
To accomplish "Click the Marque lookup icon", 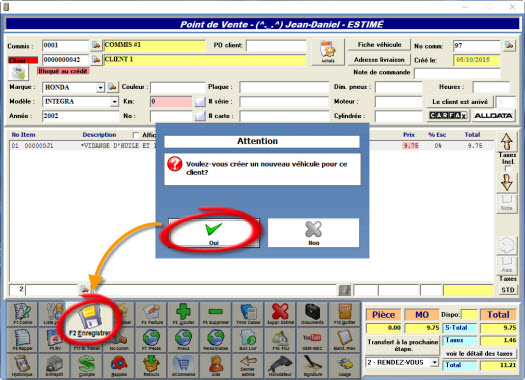I will (x=112, y=87).
